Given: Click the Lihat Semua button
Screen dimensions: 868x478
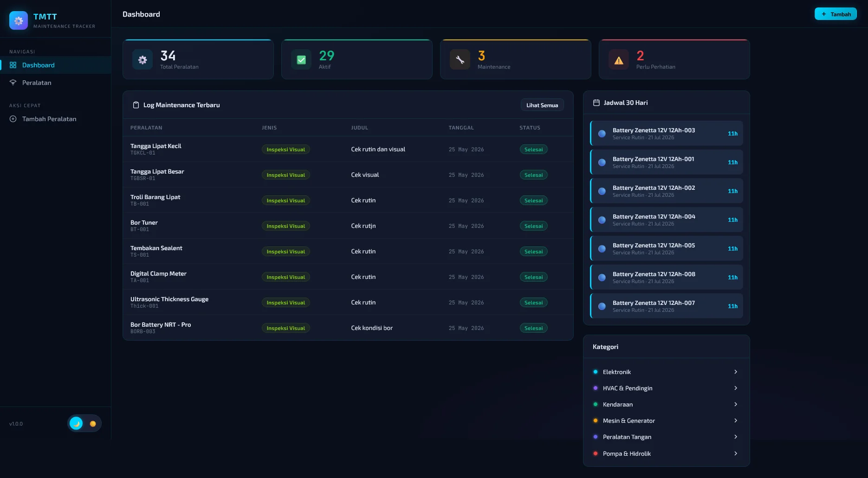Looking at the screenshot, I should (542, 105).
